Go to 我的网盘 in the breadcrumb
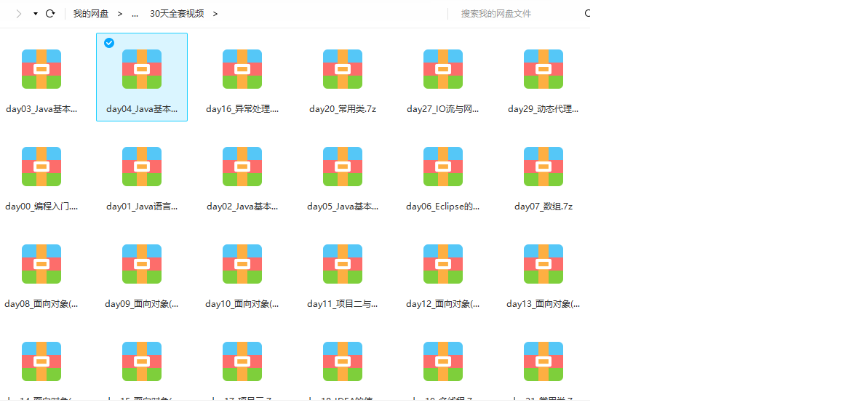Screen dimensions: 868x416 pyautogui.click(x=91, y=14)
